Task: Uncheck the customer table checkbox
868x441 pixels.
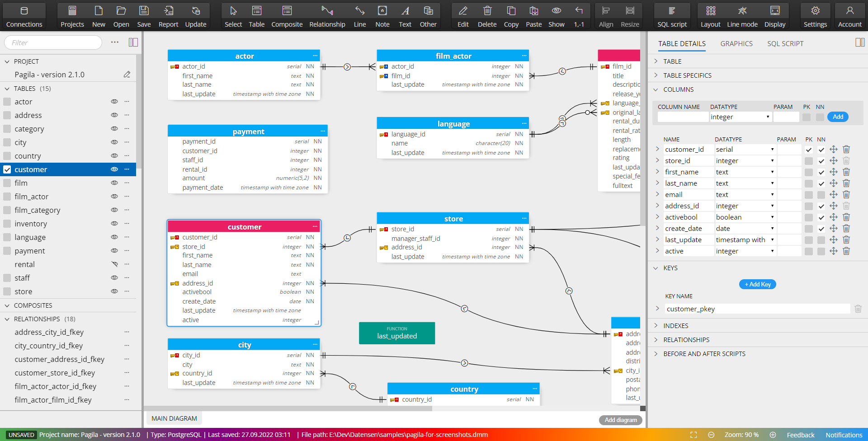Action: pyautogui.click(x=7, y=169)
